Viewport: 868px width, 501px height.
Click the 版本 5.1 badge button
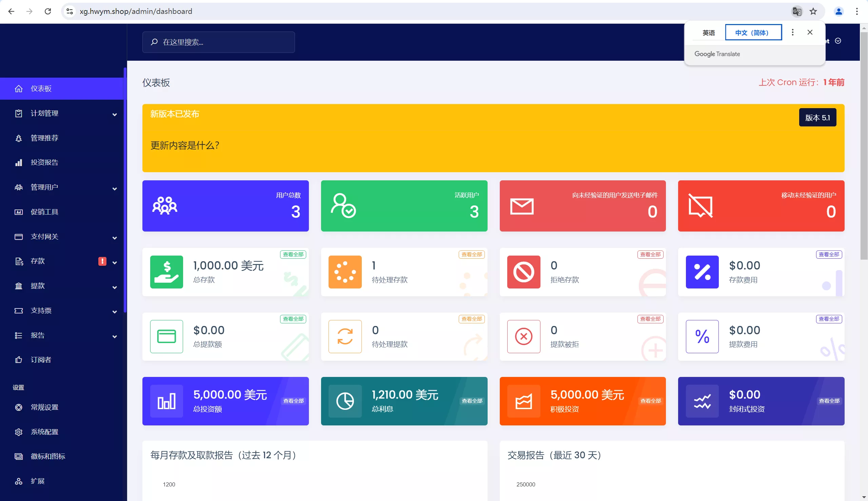coord(817,118)
